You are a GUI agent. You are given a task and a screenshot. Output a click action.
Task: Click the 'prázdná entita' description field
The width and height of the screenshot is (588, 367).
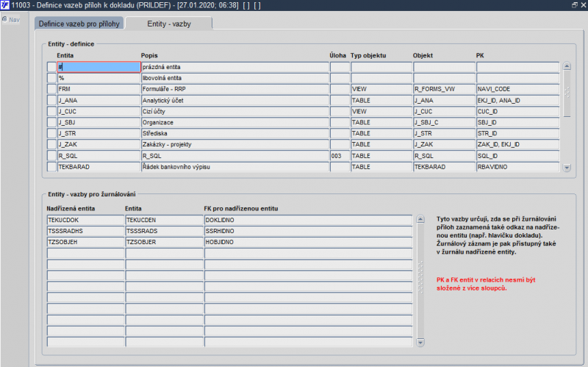pos(235,67)
